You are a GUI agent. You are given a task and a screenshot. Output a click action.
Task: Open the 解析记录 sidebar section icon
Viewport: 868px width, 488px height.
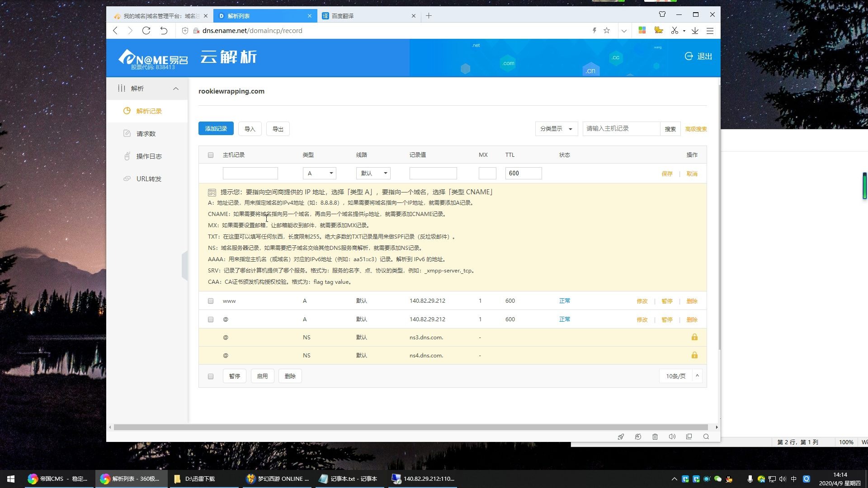[127, 111]
